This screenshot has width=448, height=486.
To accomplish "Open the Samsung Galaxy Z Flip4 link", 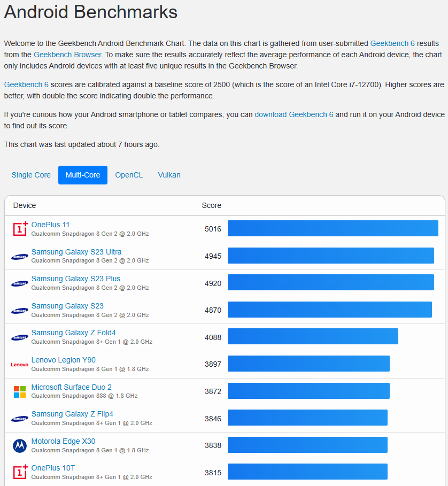I will click(x=72, y=414).
